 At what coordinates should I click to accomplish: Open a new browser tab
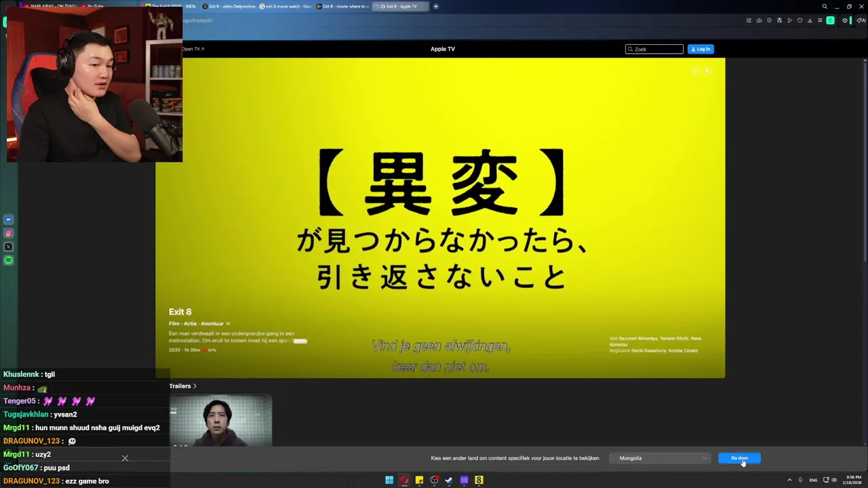(x=435, y=6)
